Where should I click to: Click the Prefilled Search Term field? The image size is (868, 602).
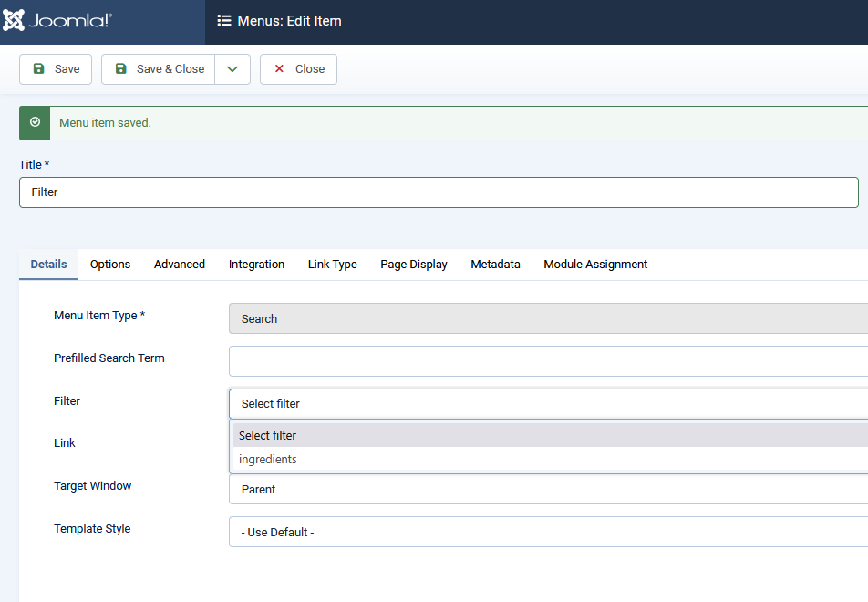[547, 361]
